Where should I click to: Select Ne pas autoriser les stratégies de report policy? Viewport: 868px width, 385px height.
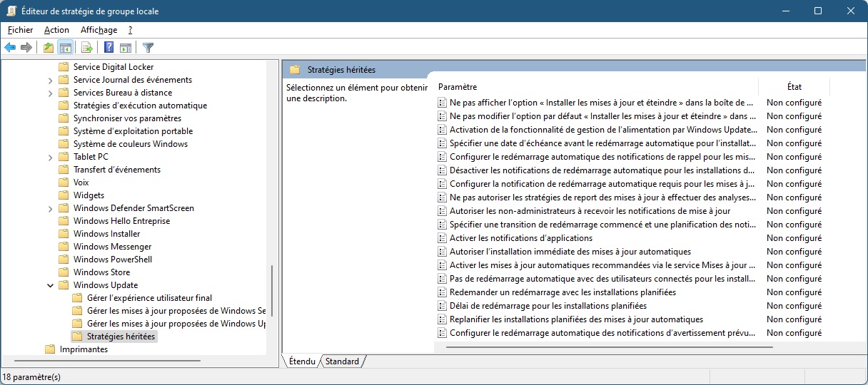602,197
